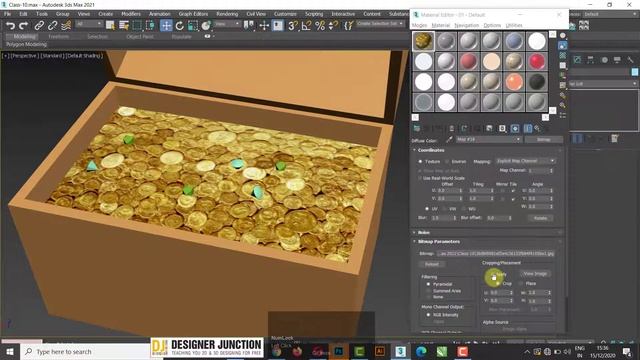
Task: Open the Graph Editors menu
Action: pos(193,14)
